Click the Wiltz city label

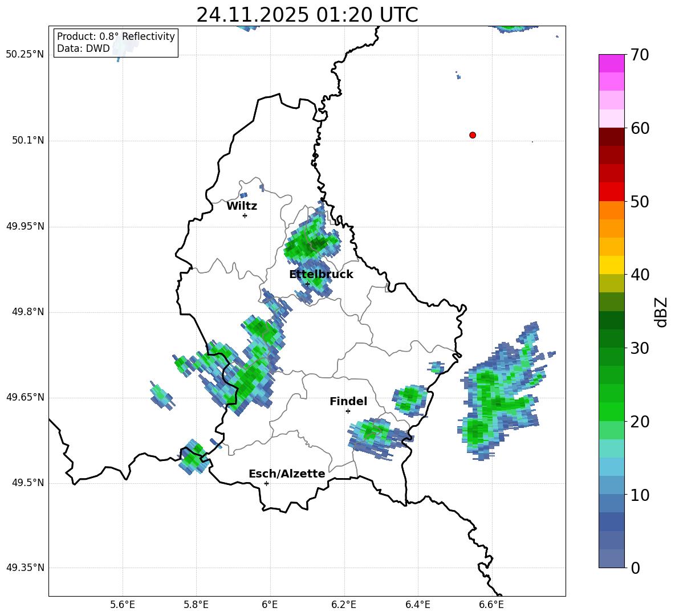click(242, 206)
